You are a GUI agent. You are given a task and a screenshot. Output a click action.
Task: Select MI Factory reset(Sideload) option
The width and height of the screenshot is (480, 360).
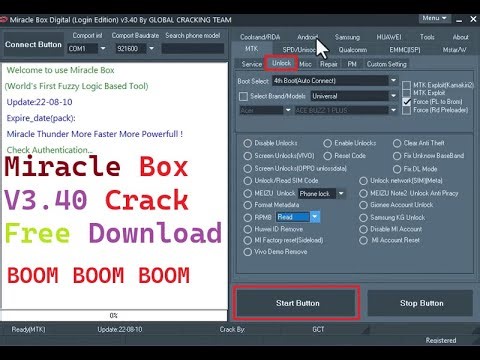tap(247, 240)
